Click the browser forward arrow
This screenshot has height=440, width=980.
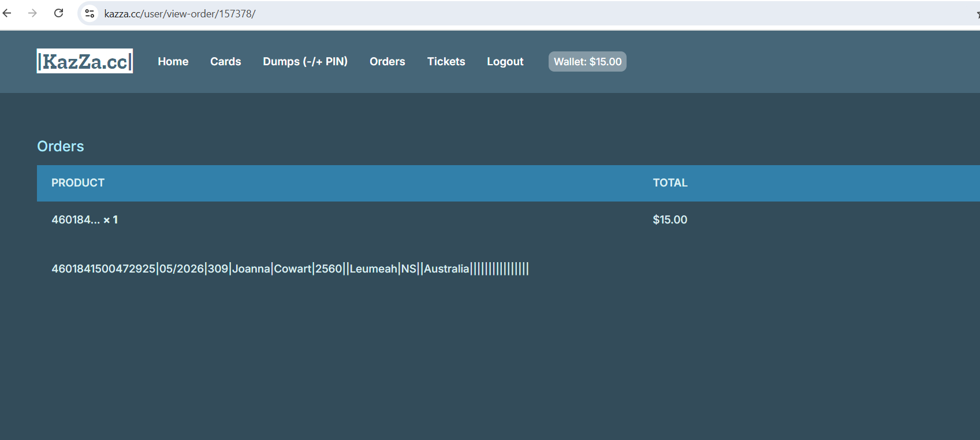pyautogui.click(x=32, y=13)
